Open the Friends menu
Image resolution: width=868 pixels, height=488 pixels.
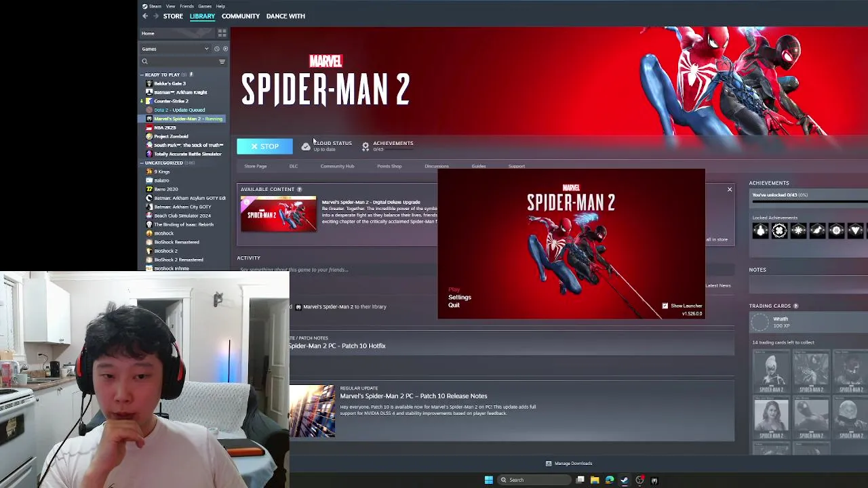point(186,6)
